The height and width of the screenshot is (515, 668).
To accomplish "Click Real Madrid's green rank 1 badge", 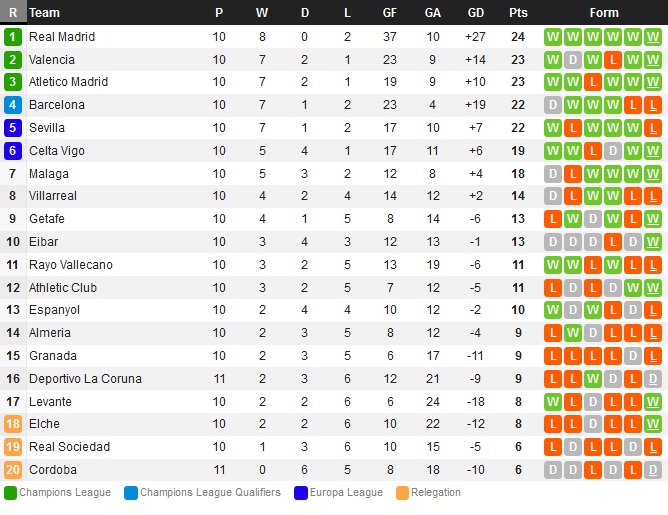I will pos(13,37).
